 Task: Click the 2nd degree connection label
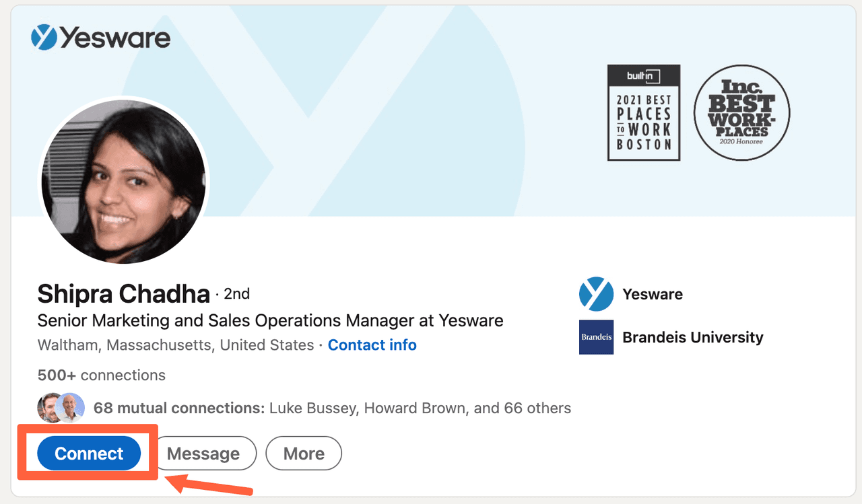[236, 294]
